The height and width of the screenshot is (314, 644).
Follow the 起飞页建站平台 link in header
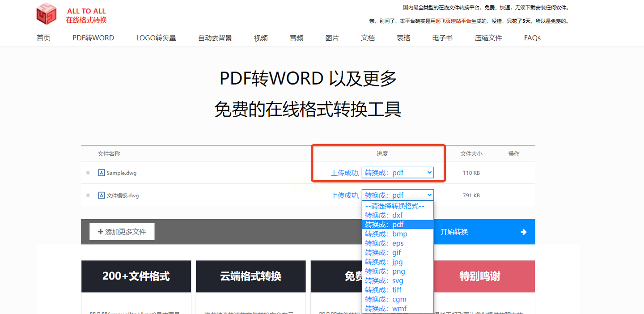click(453, 21)
